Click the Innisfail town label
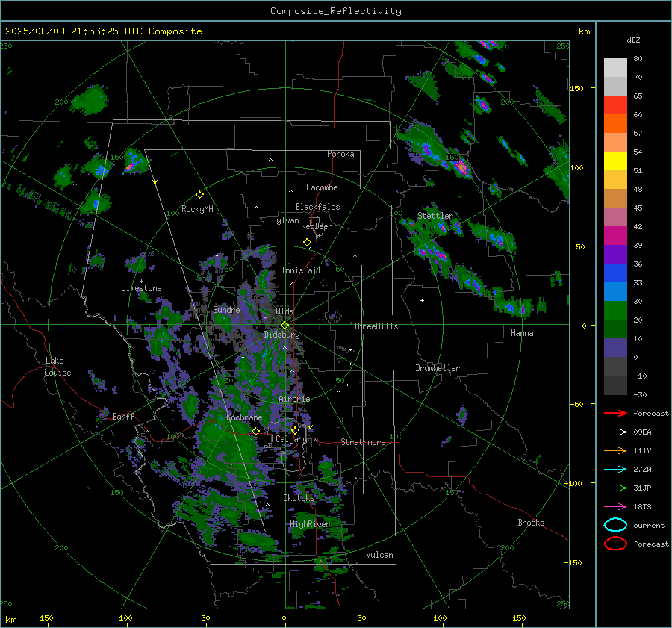Screen dimensions: 672x628 [301, 270]
